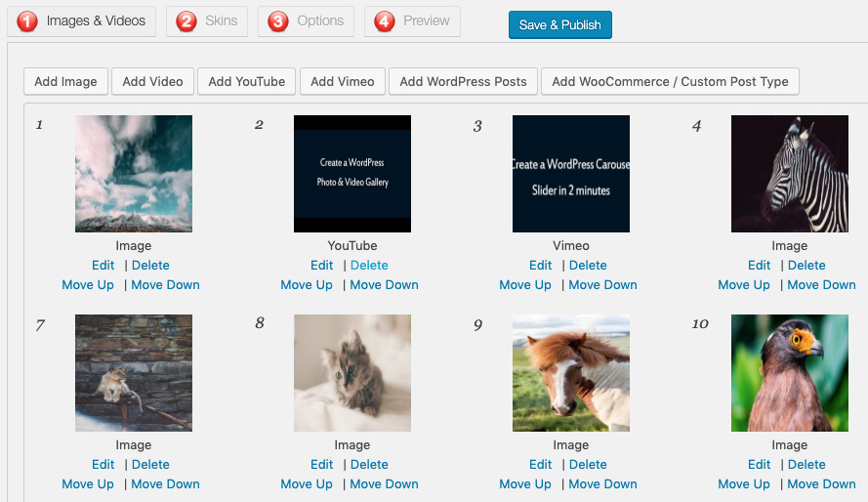Image resolution: width=868 pixels, height=502 pixels.
Task: Move Up item 7 lion cub image
Action: [88, 483]
